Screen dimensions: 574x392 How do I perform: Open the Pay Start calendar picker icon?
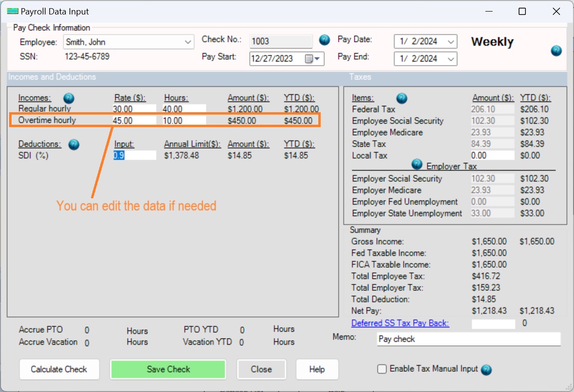pyautogui.click(x=313, y=59)
